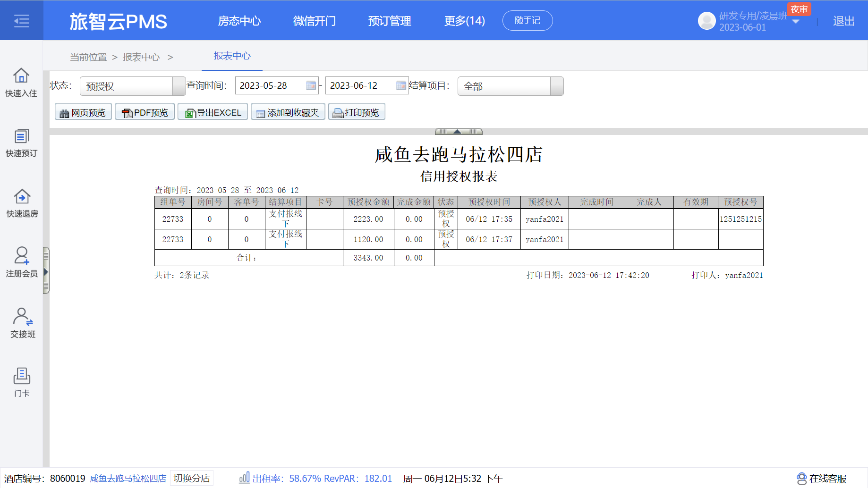Open 房态中心 menu

click(x=239, y=21)
